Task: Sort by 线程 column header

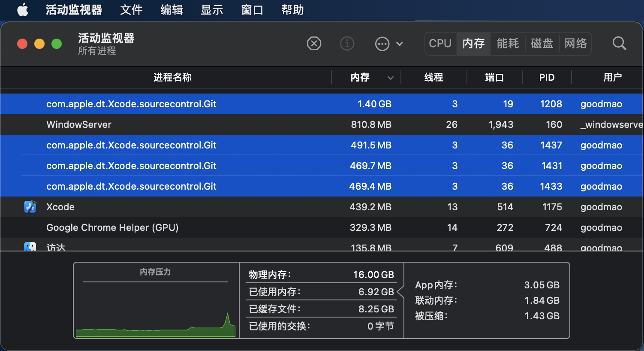Action: [x=433, y=77]
